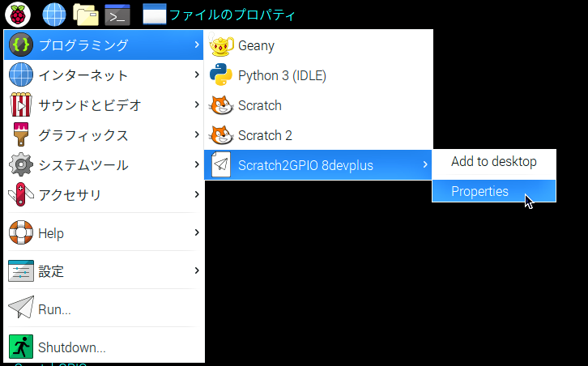
Task: Click the プログラミング curly-braces category icon
Action: click(x=21, y=45)
